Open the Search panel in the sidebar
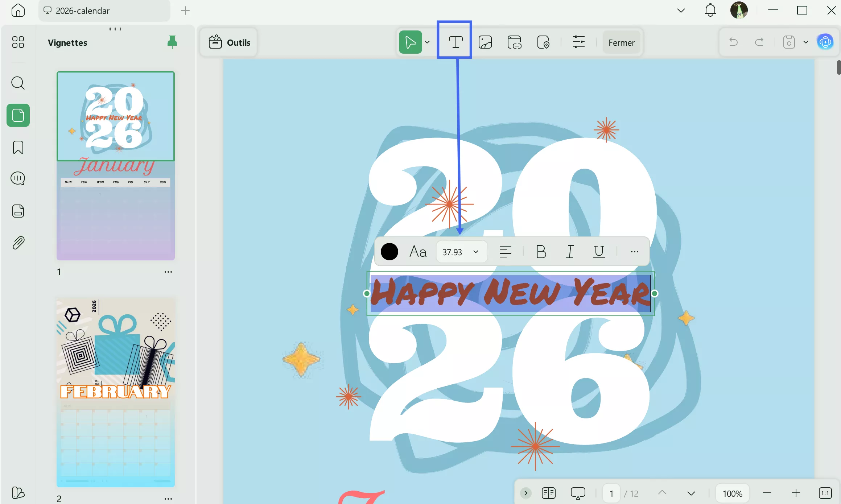The image size is (841, 504). click(18, 83)
